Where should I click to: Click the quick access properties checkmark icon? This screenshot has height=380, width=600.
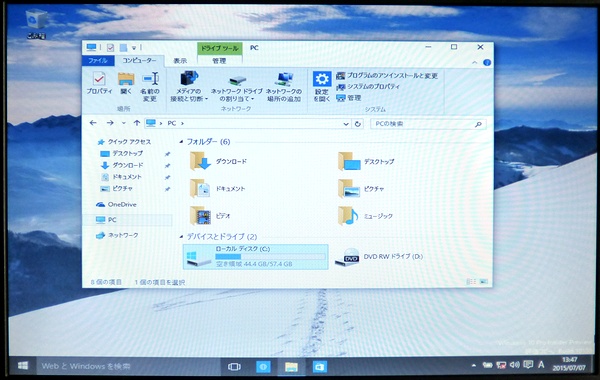click(111, 47)
